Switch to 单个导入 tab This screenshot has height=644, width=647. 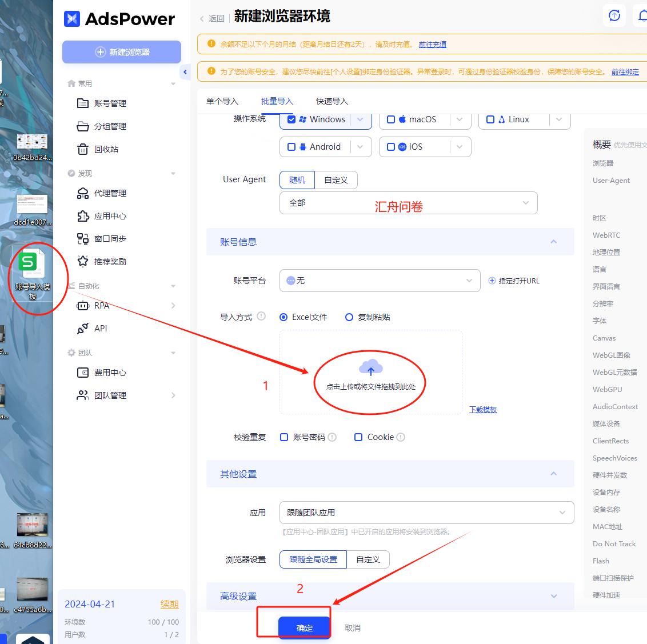click(222, 102)
